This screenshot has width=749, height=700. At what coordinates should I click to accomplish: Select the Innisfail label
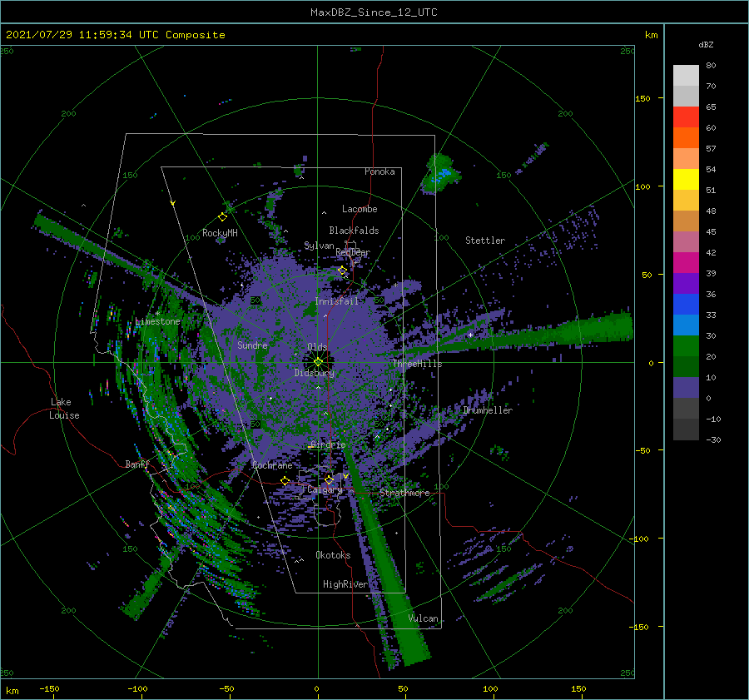[x=337, y=301]
